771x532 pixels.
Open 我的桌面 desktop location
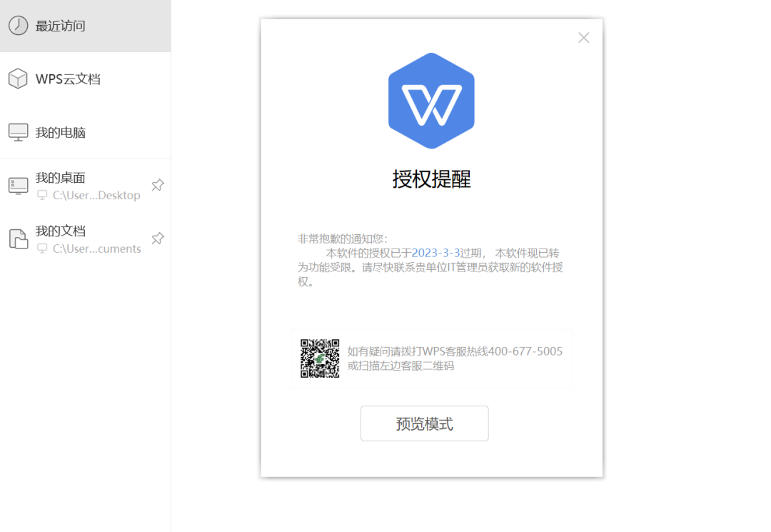(x=85, y=186)
